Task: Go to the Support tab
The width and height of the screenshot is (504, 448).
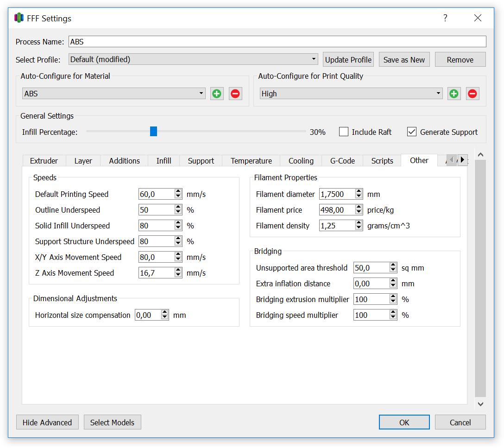Action: (x=201, y=161)
